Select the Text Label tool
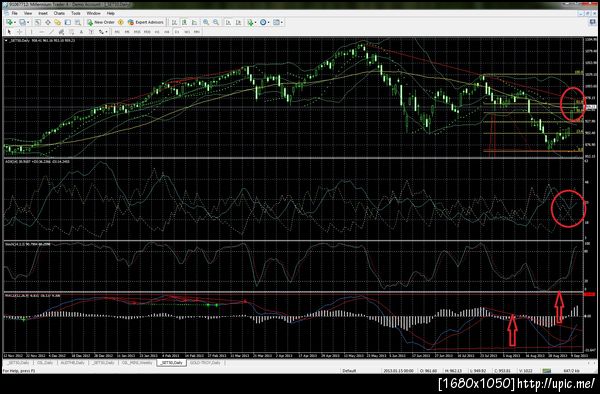 [x=91, y=32]
